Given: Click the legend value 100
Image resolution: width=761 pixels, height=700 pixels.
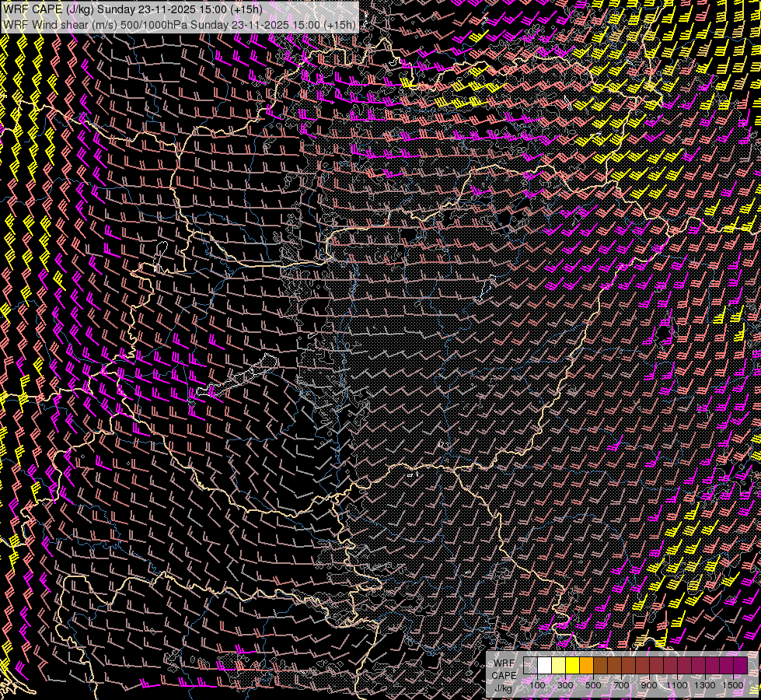Looking at the screenshot, I should point(537,685).
